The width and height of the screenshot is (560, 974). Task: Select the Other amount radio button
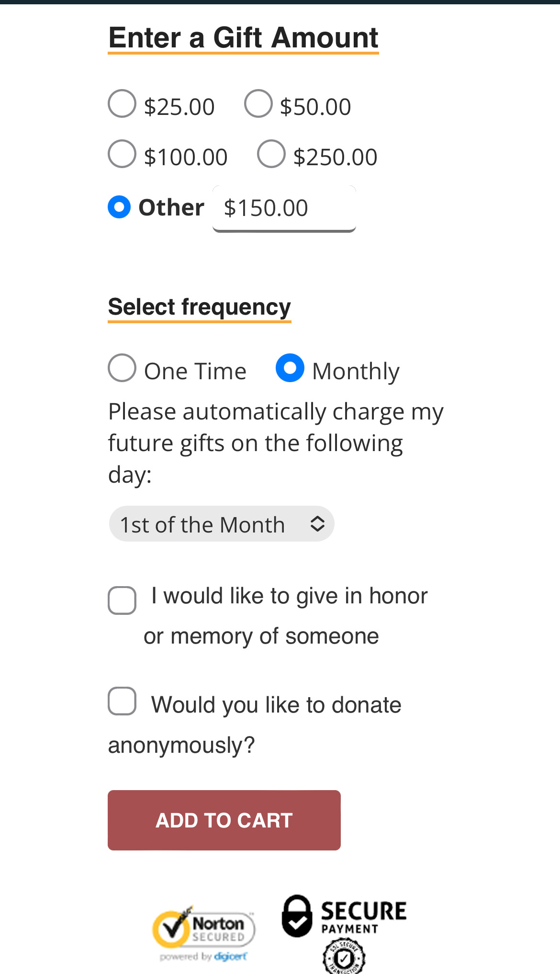119,207
